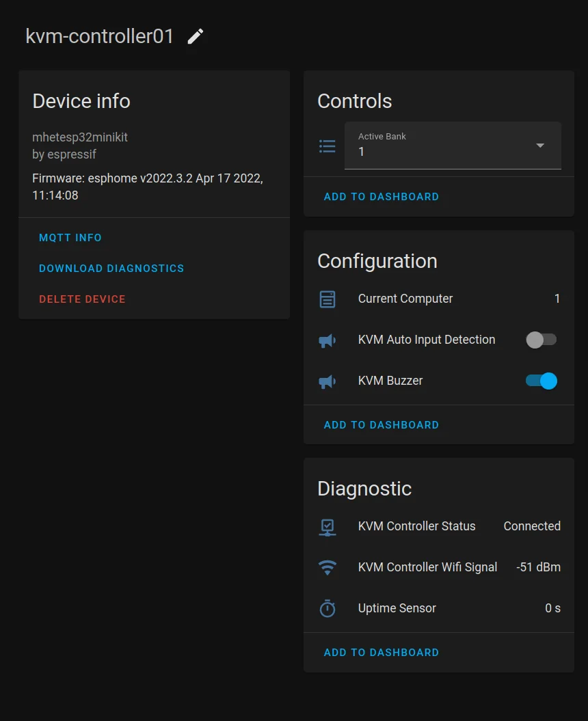Click DOWNLOAD DIAGNOSTICS
The height and width of the screenshot is (721, 588).
[x=111, y=269]
